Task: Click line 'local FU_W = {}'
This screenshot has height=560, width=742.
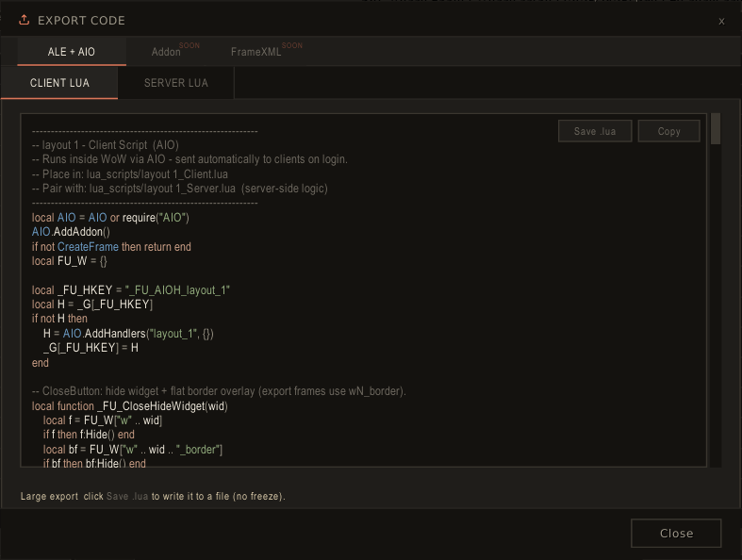Action: coord(70,261)
